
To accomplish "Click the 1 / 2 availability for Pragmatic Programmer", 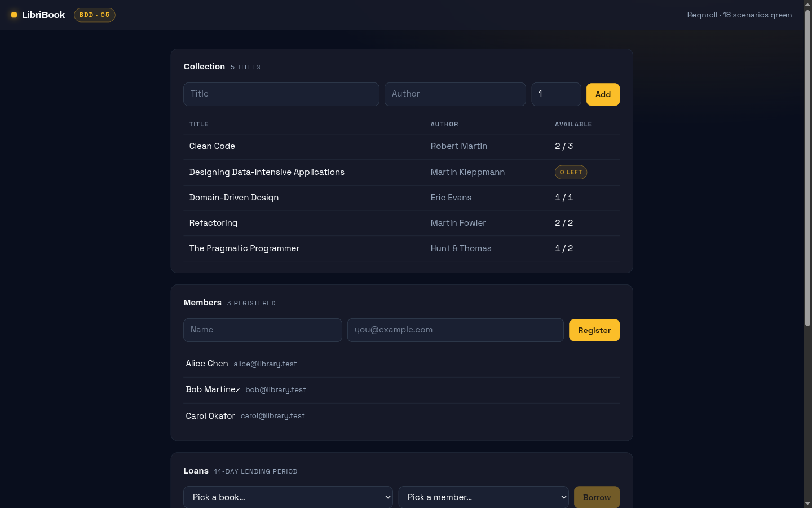I will (564, 248).
